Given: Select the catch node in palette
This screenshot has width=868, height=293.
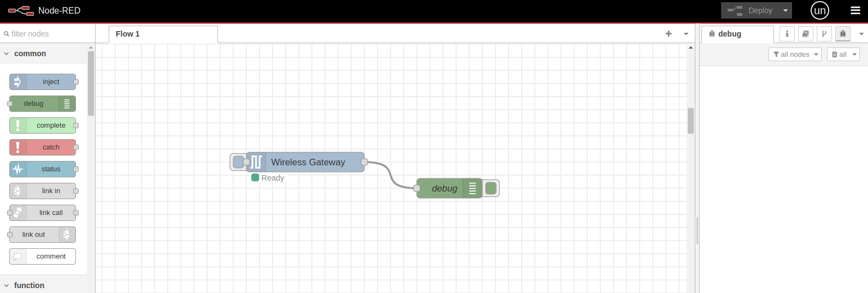Looking at the screenshot, I should pos(43,147).
